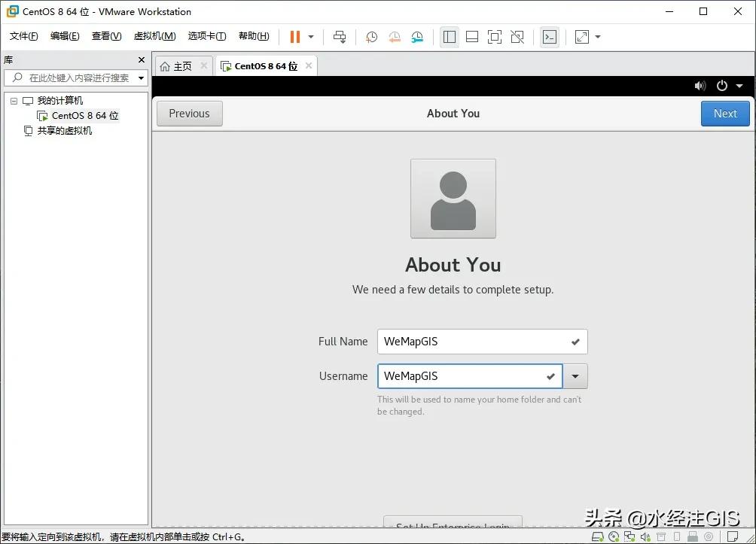Collapse the 我的计算机 tree node
Screen dimensions: 756x544
[x=14, y=100]
